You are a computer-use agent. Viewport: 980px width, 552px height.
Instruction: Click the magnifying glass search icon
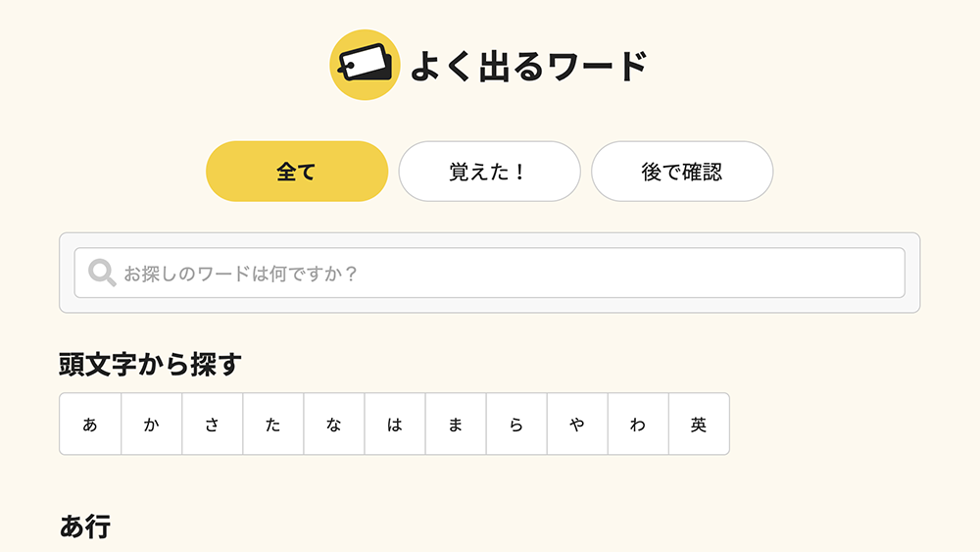coord(102,273)
